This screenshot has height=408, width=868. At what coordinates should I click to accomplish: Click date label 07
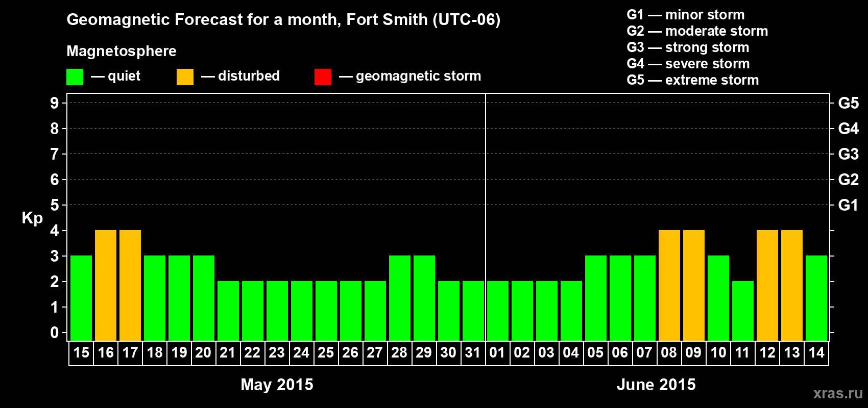[x=644, y=352]
